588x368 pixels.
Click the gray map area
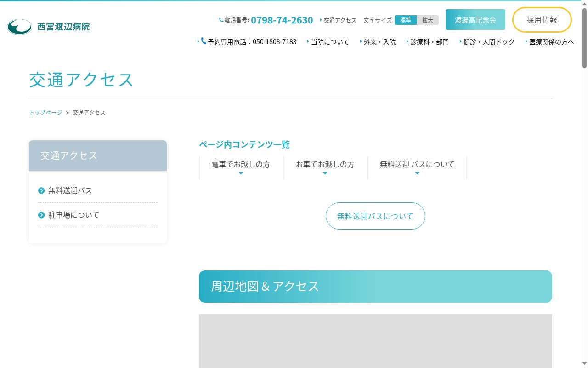coord(375,341)
